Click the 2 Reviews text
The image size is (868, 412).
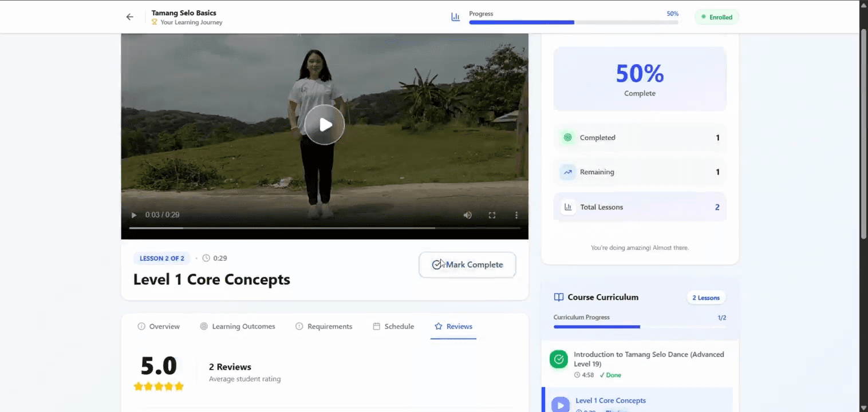(x=230, y=367)
